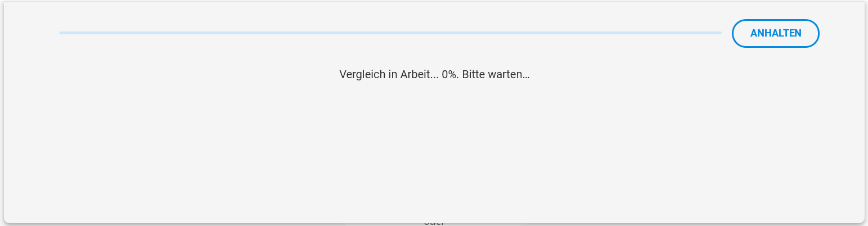
Task: Click the left end of the progress bar
Action: 61,33
